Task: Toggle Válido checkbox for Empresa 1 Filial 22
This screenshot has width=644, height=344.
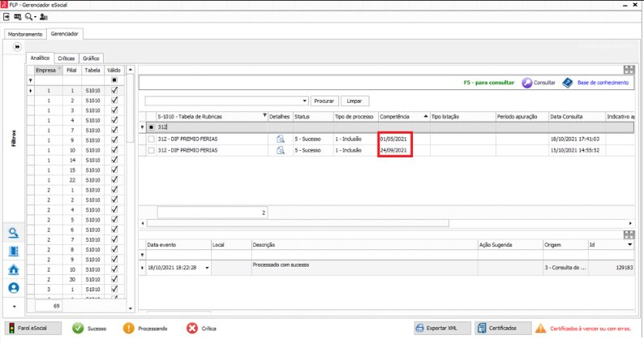Action: [x=114, y=179]
